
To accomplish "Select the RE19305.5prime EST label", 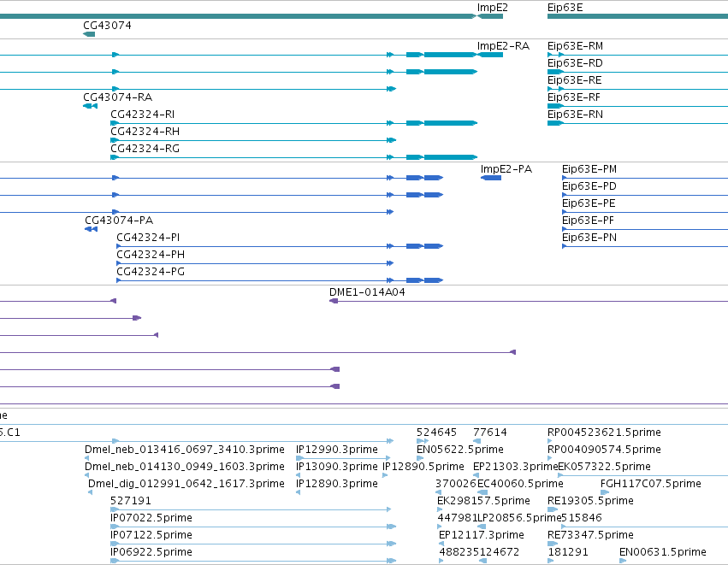I will point(590,502).
